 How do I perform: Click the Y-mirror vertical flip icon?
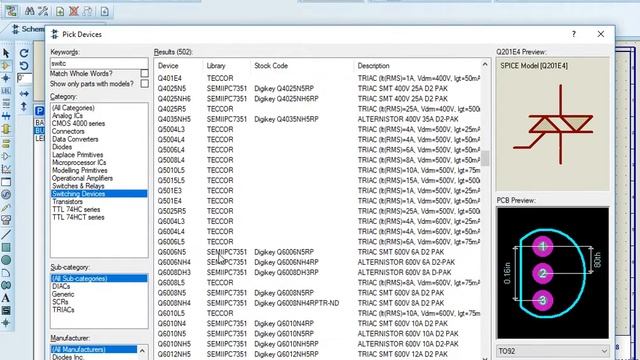point(24,107)
